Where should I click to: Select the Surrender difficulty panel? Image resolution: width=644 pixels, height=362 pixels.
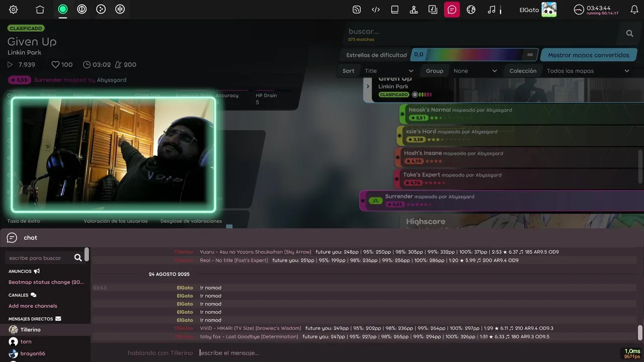pyautogui.click(x=502, y=201)
